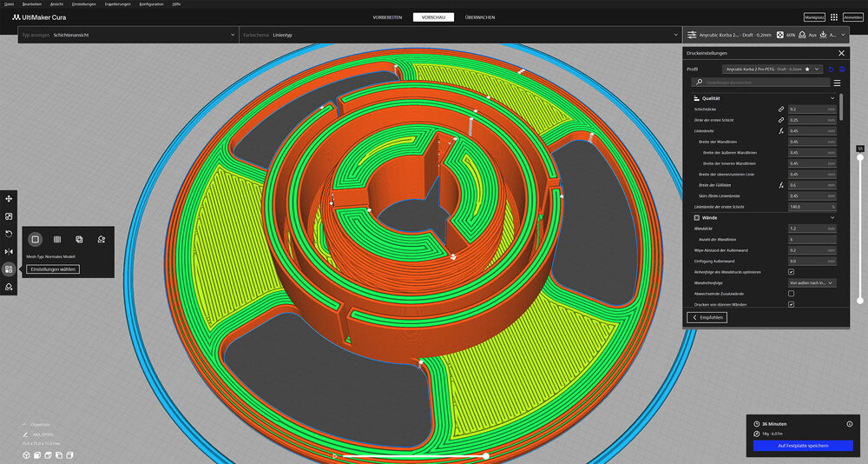This screenshot has width=868, height=464.
Task: Choose the 'modify settings for overlaps' mesh icon
Action: click(79, 239)
